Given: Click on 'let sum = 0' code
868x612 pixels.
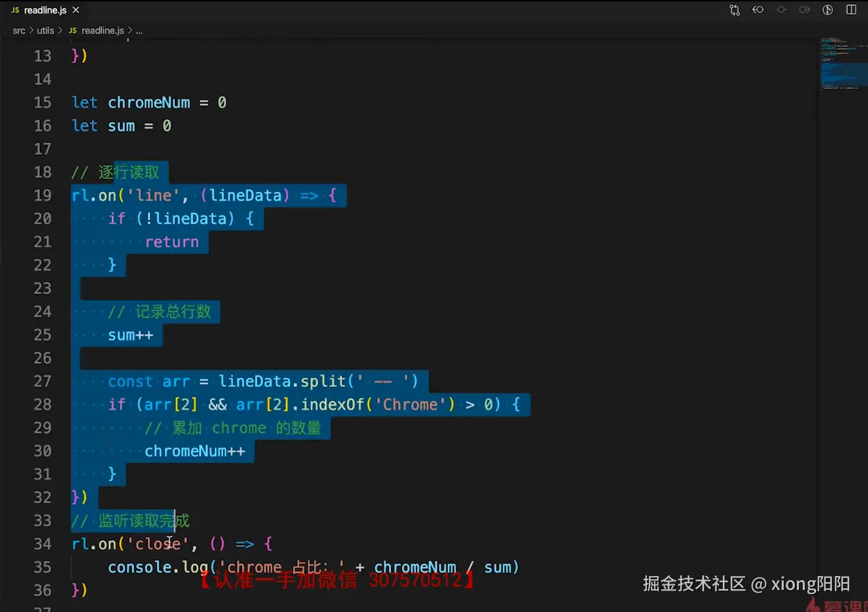Looking at the screenshot, I should click(122, 126).
